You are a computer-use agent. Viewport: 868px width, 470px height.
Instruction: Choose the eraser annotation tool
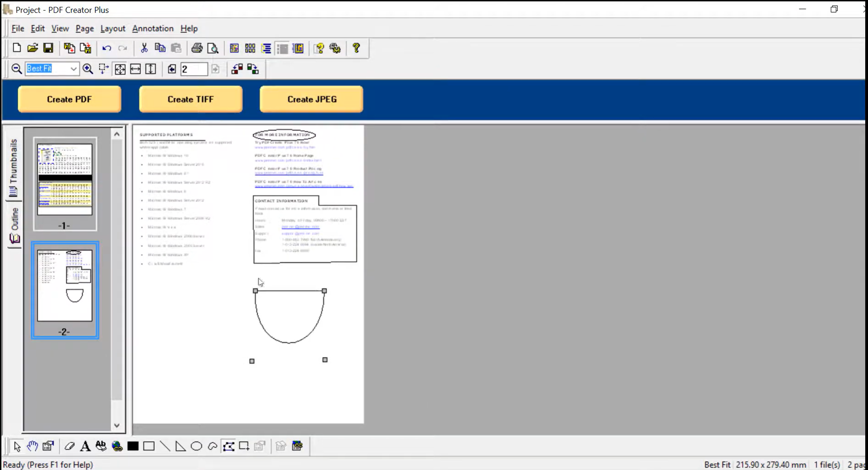(69, 446)
